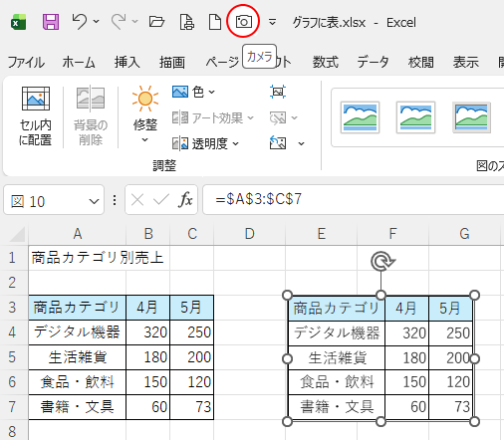This screenshot has width=504, height=440.
Task: Open a file using the folder icon
Action: 156,22
